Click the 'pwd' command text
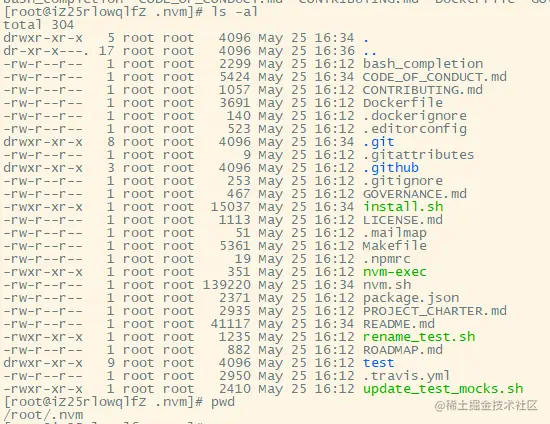This screenshot has width=550, height=424. [x=223, y=402]
